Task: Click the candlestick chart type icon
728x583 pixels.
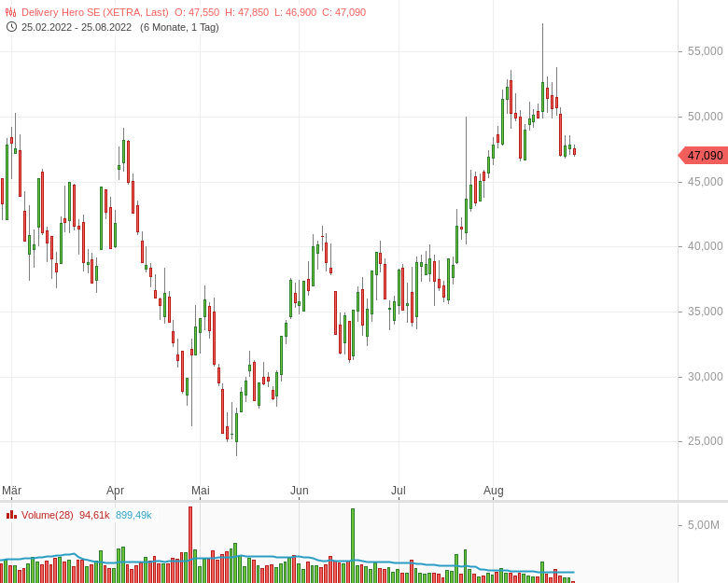Action: pos(10,12)
